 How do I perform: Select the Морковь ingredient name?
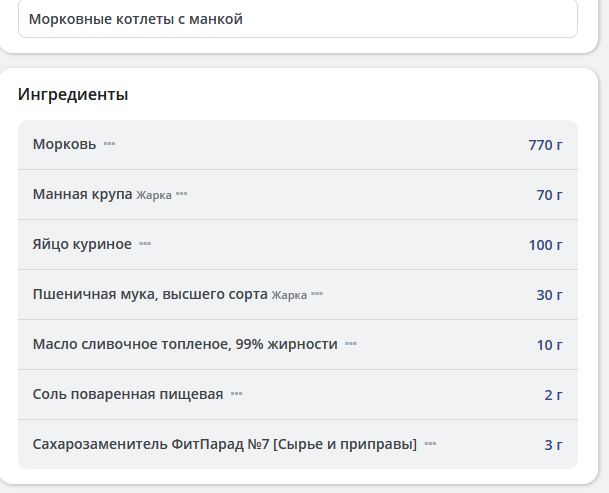[x=64, y=144]
